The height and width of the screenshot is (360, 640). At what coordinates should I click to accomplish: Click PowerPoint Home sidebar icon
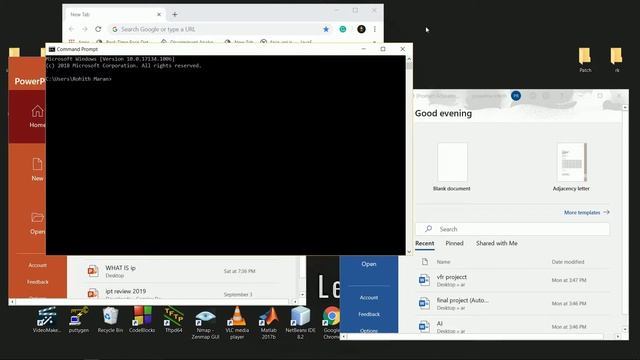point(37,116)
